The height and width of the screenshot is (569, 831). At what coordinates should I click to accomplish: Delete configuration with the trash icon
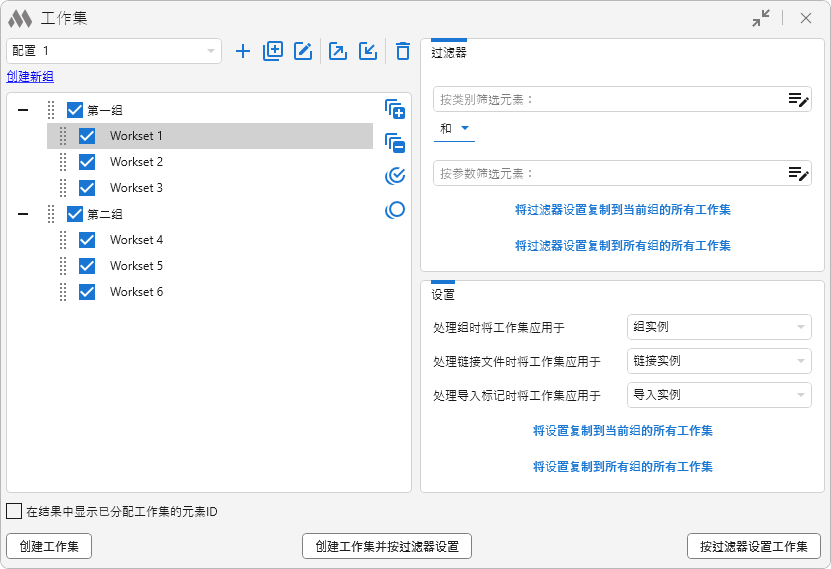pos(402,51)
